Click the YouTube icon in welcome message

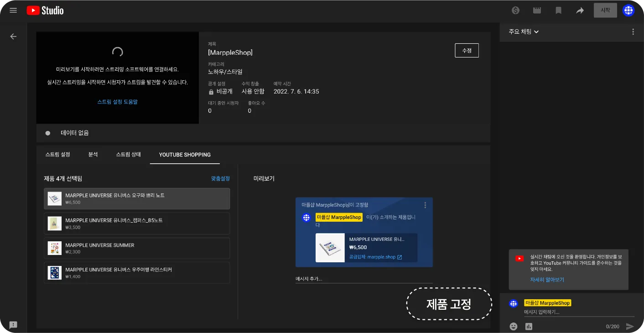(x=519, y=259)
